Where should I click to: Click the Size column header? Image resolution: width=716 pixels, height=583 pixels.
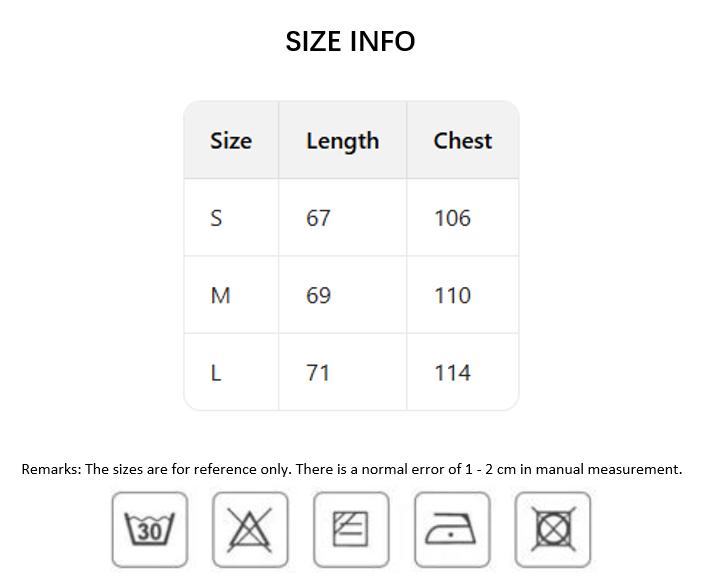coord(231,141)
